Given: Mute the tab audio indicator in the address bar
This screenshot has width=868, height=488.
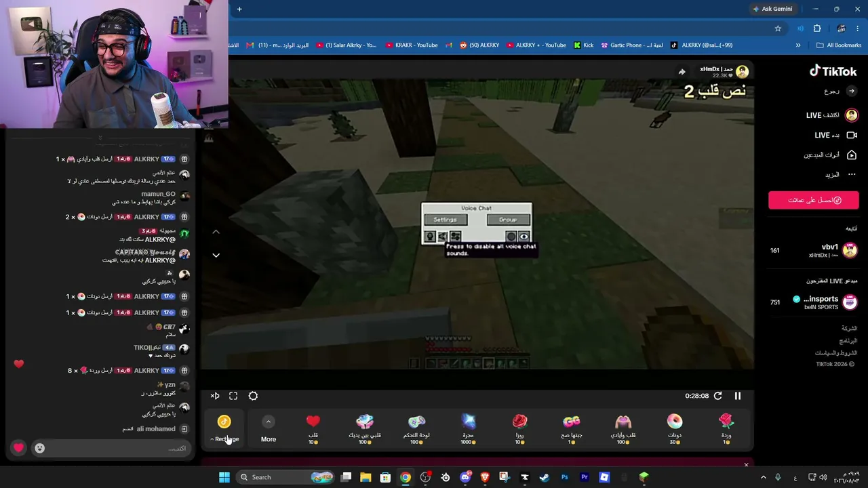Looking at the screenshot, I should [x=800, y=28].
